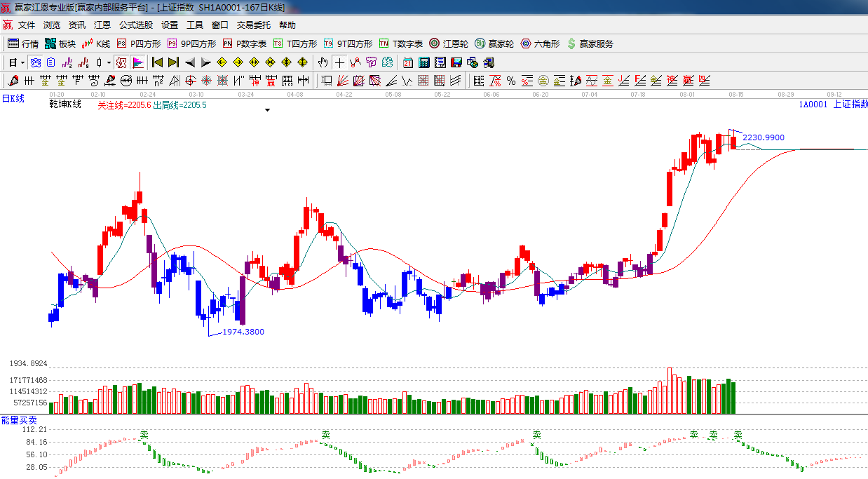Jump to first bar with skip-back arrow
Screen dimensions: 868x479
(x=158, y=62)
